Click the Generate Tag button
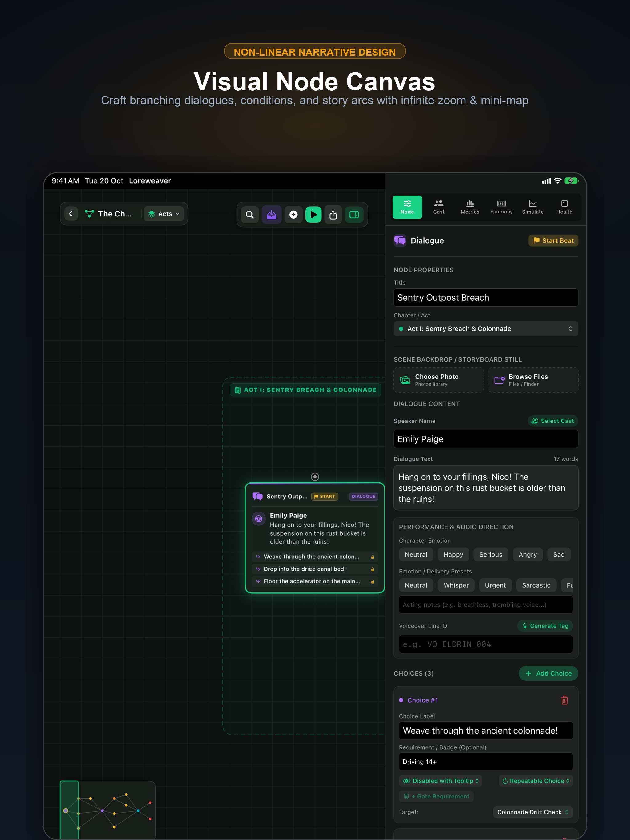Screen dimensions: 630x840 coord(545,626)
